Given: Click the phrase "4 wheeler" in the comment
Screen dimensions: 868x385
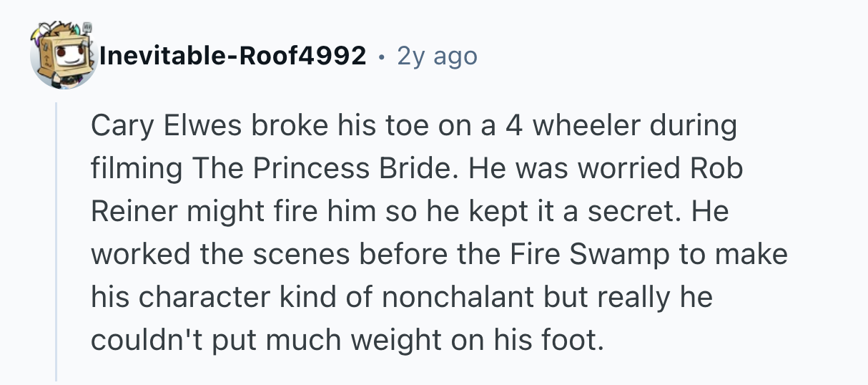Looking at the screenshot, I should point(555,126).
